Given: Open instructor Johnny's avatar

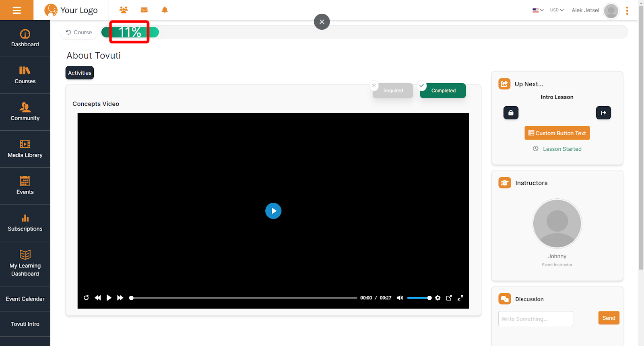Looking at the screenshot, I should click(x=557, y=223).
